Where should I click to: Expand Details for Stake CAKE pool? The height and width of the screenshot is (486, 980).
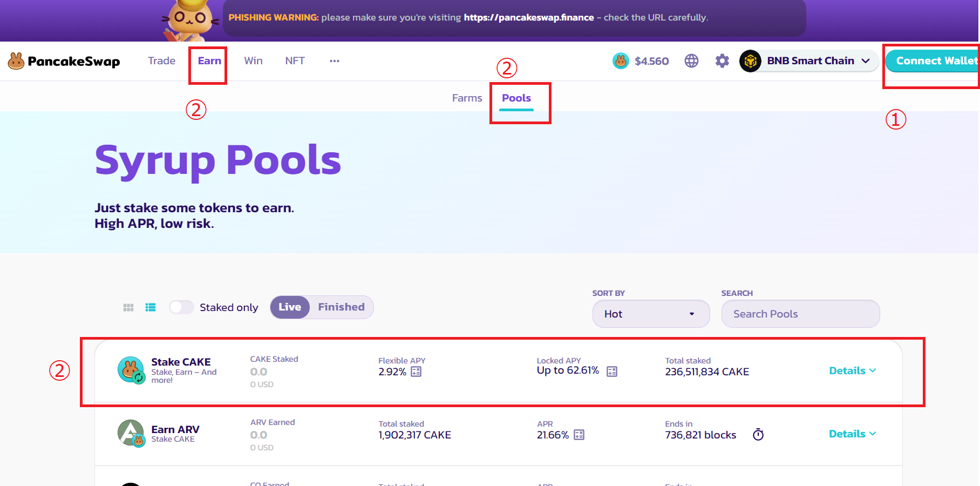pyautogui.click(x=853, y=370)
